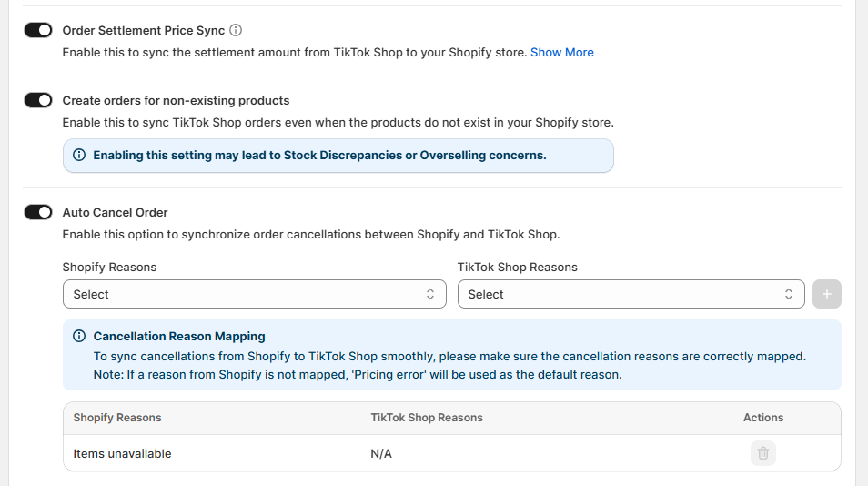Click the Auto Cancel Order heading text

point(115,212)
